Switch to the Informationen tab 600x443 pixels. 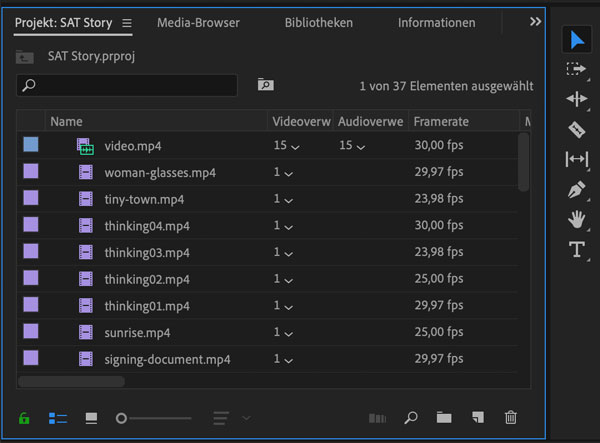pyautogui.click(x=437, y=23)
